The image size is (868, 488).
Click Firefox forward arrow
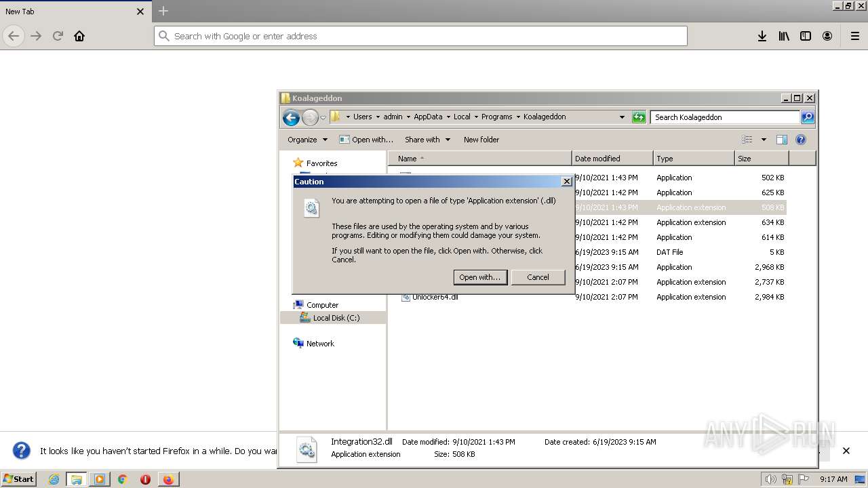tap(36, 36)
